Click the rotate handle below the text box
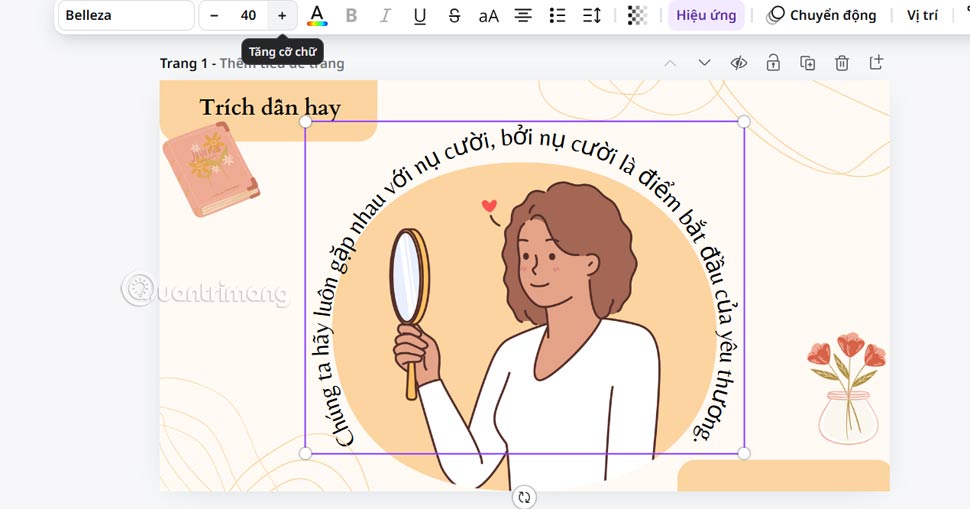970x509 pixels. coord(525,497)
